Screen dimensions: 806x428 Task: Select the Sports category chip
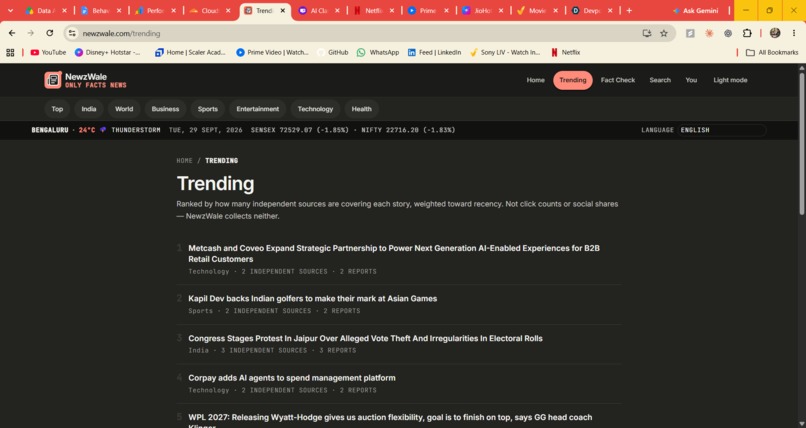pyautogui.click(x=208, y=109)
